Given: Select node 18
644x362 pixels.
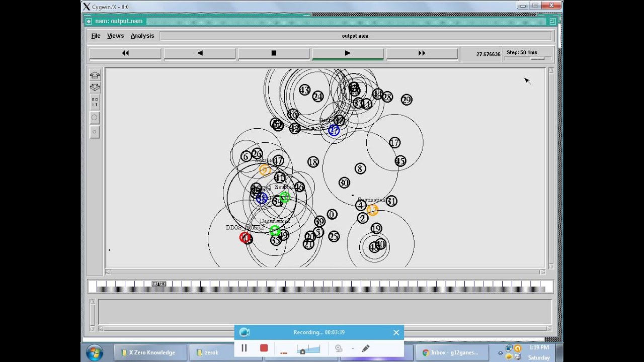Looking at the screenshot, I should (x=313, y=162).
